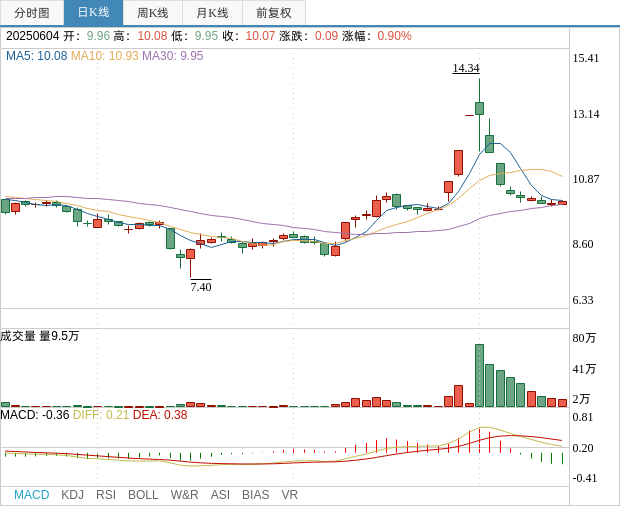Click the DEA: 0.38 value
620x506 pixels.
coord(160,415)
